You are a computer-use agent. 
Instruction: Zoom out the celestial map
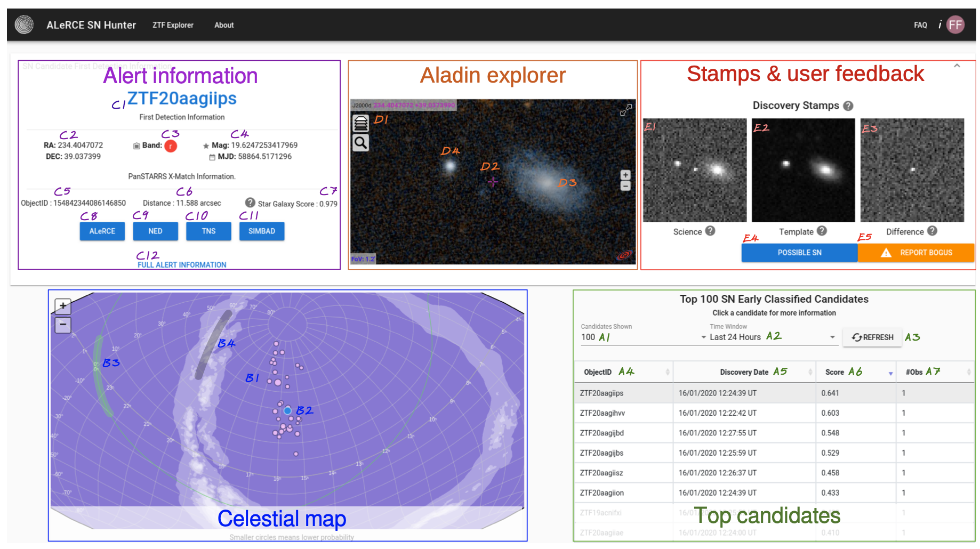(63, 325)
